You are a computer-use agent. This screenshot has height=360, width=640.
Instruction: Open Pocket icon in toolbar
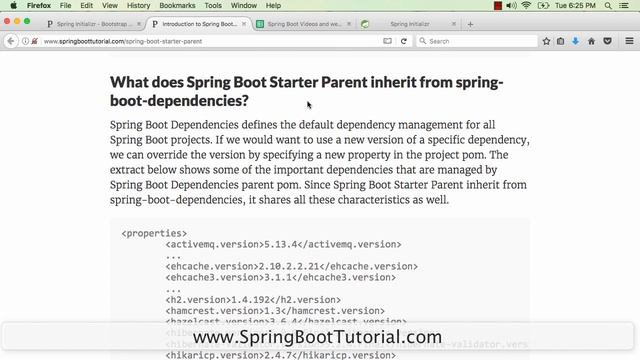pyautogui.click(x=607, y=41)
